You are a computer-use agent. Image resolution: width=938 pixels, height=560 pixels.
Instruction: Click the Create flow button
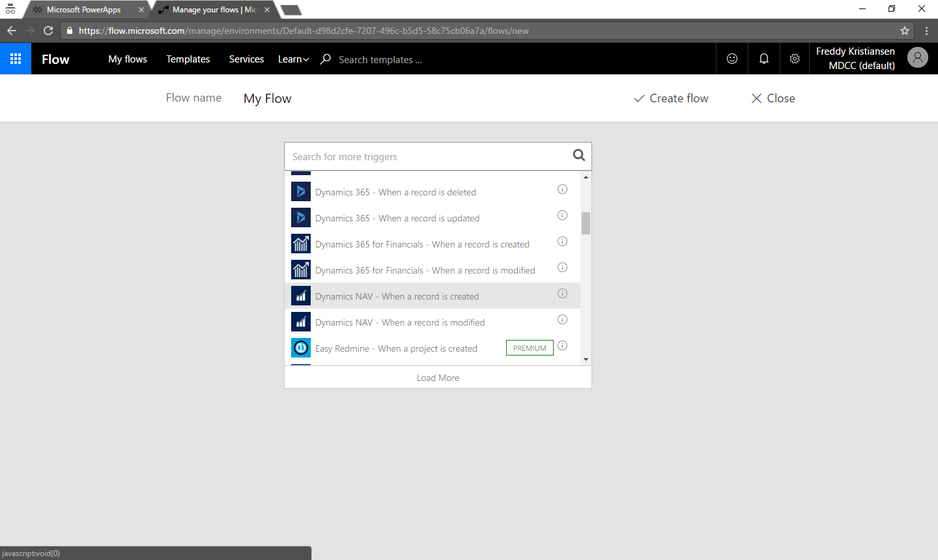671,98
